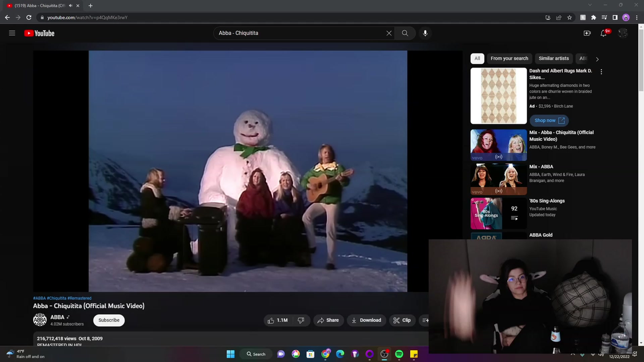Image resolution: width=644 pixels, height=362 pixels.
Task: Open the Chrome tab search dropdown arrow
Action: [590, 5]
